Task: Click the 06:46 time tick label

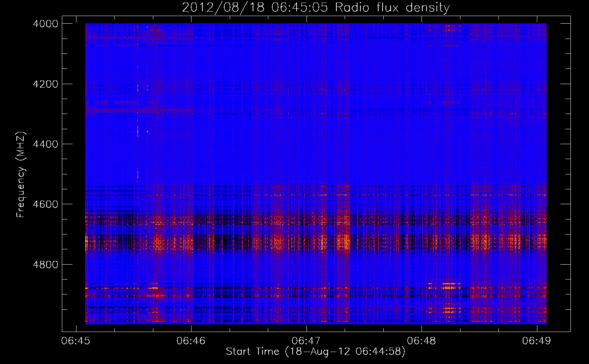Action: pyautogui.click(x=191, y=341)
